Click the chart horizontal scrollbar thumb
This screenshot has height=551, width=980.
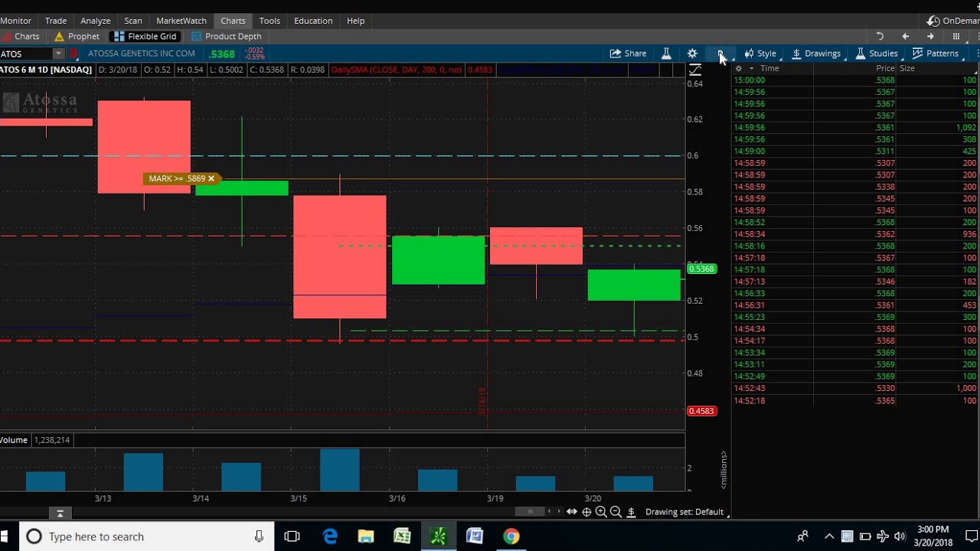529,511
